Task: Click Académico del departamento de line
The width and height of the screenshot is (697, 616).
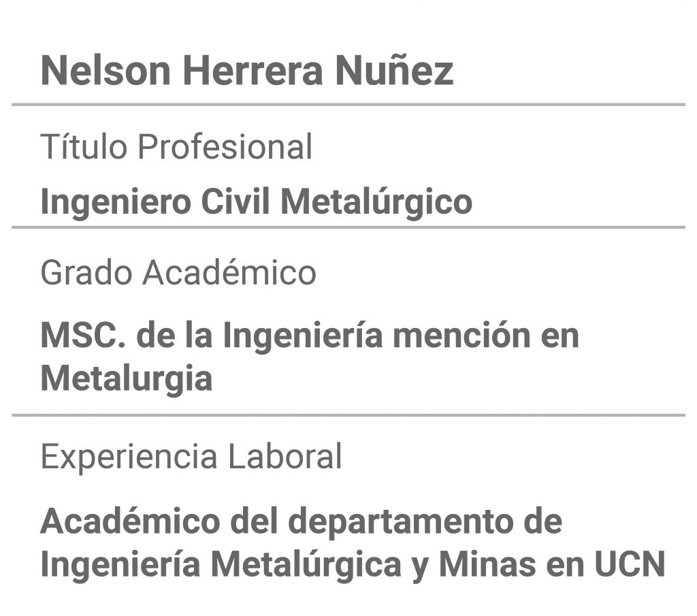Action: pyautogui.click(x=302, y=521)
